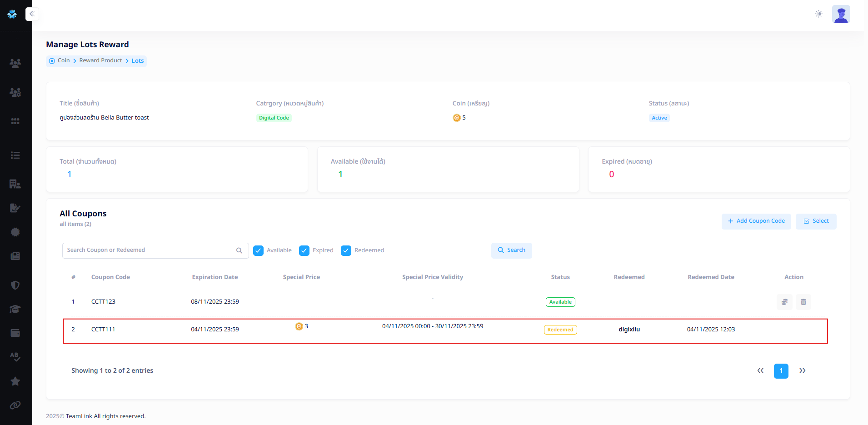Collapse the sidebar with double-chevron button

coord(32,14)
